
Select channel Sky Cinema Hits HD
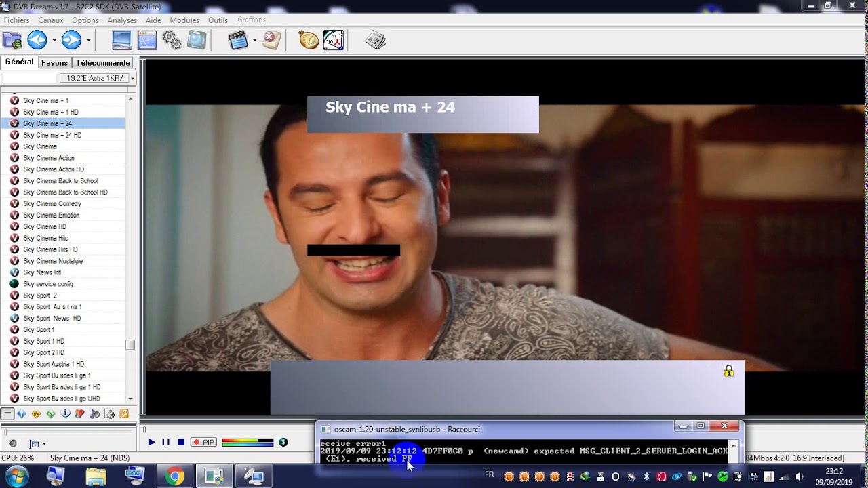(x=62, y=249)
